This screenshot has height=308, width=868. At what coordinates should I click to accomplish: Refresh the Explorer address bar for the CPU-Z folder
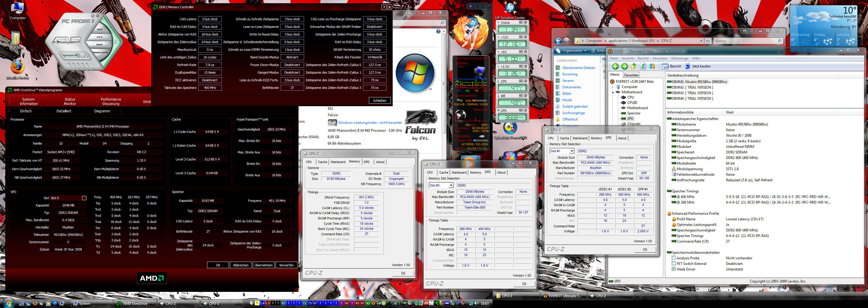point(708,41)
